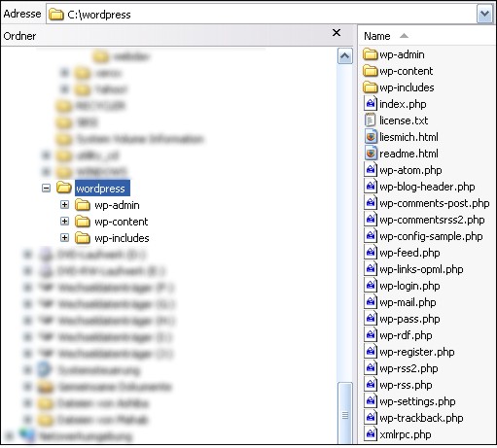
Task: Select wp-includes label in folder tree
Action: (x=122, y=238)
